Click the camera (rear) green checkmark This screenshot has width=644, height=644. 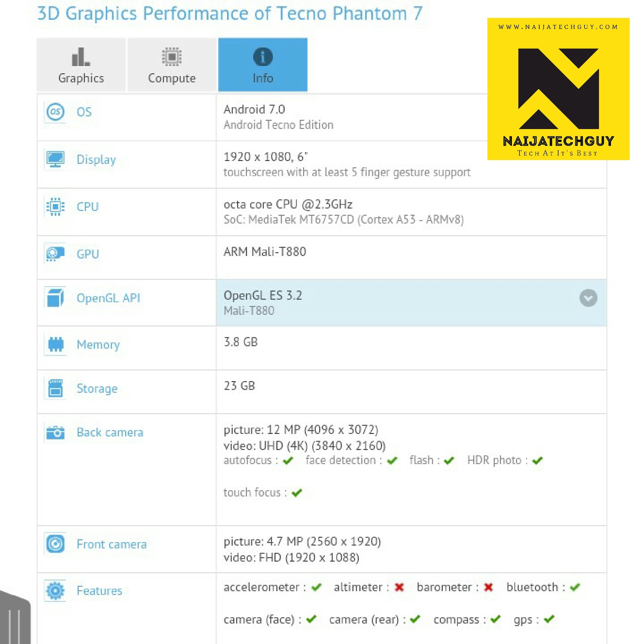(x=415, y=619)
